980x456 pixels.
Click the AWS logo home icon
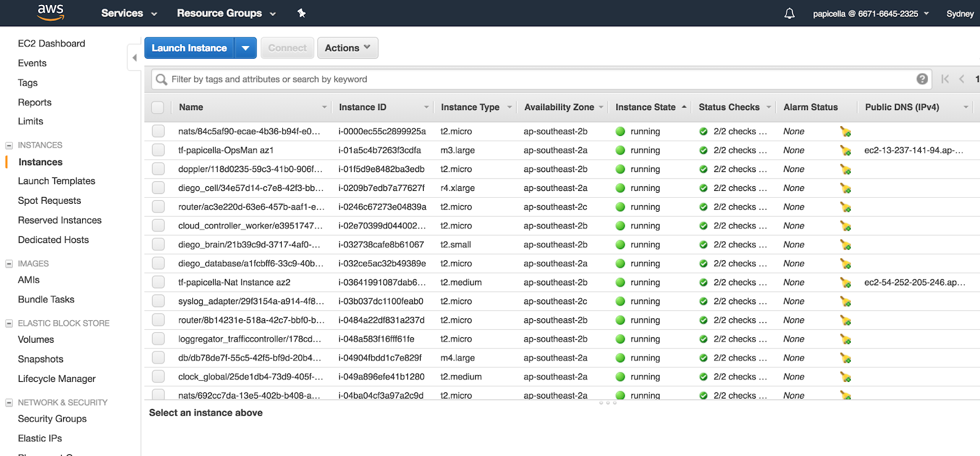[51, 12]
